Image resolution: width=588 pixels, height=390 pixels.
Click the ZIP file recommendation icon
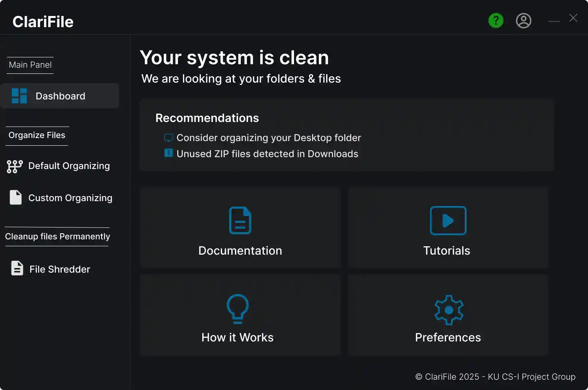(168, 153)
